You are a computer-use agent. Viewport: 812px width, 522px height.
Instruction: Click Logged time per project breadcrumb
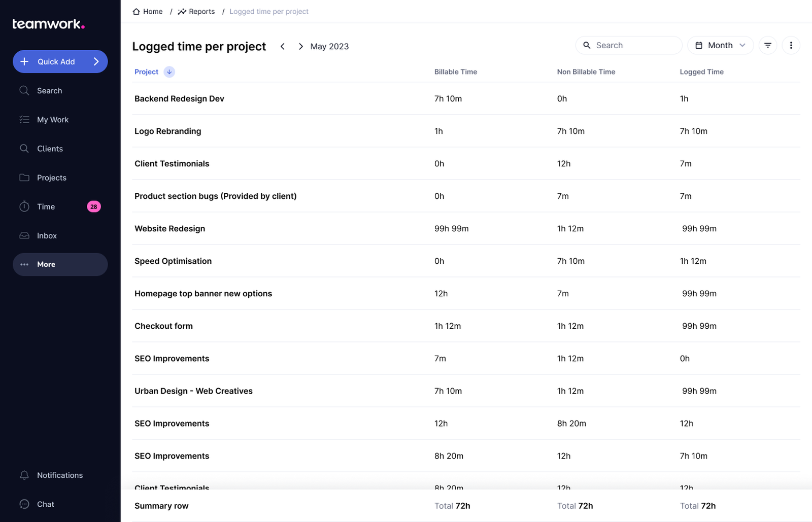(x=269, y=11)
